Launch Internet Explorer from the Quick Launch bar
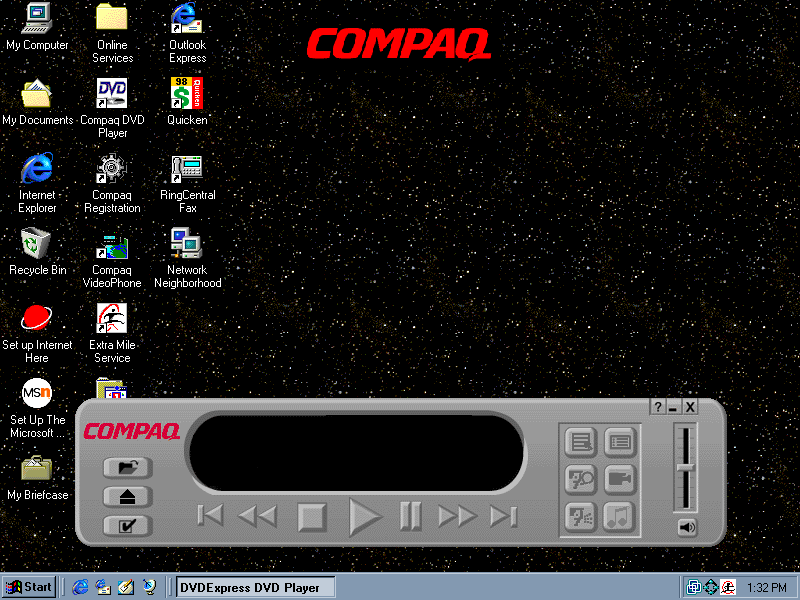Screen dimensions: 800x600 pos(80,587)
